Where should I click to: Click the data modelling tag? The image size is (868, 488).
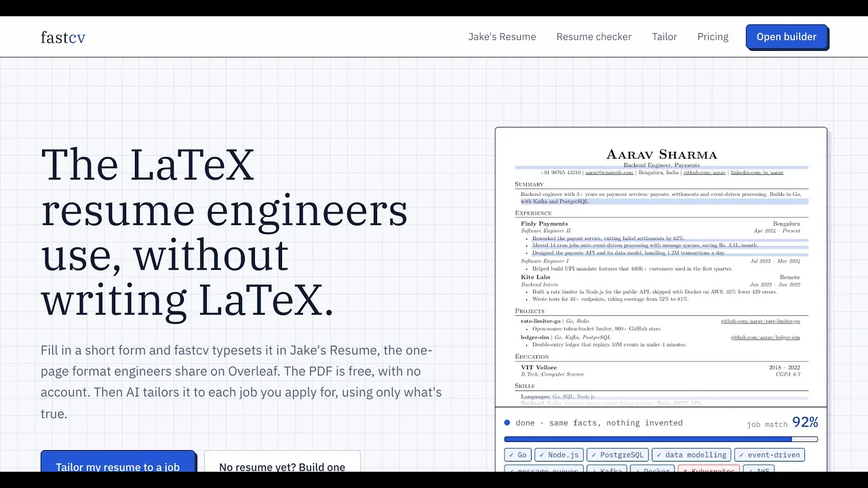(692, 455)
